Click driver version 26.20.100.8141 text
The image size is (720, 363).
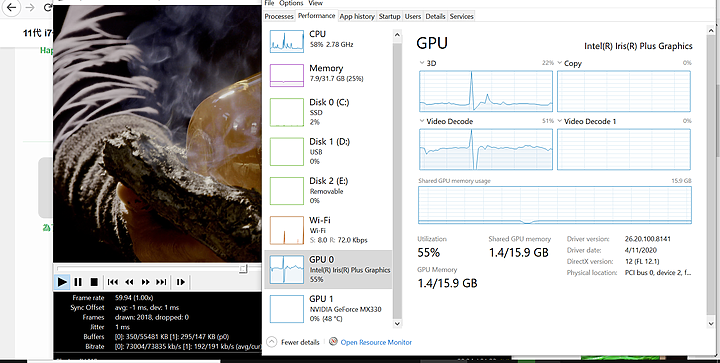[x=647, y=239]
